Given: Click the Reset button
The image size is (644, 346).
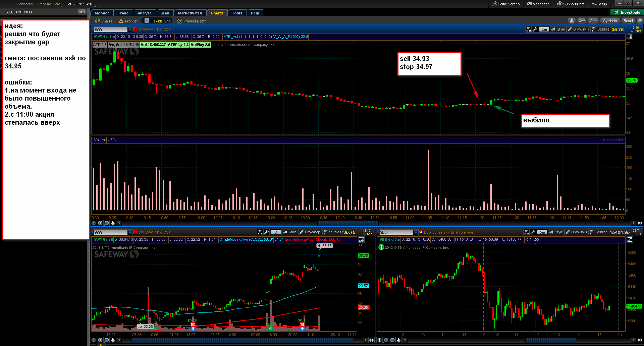Looking at the screenshot, I should pyautogui.click(x=628, y=21).
